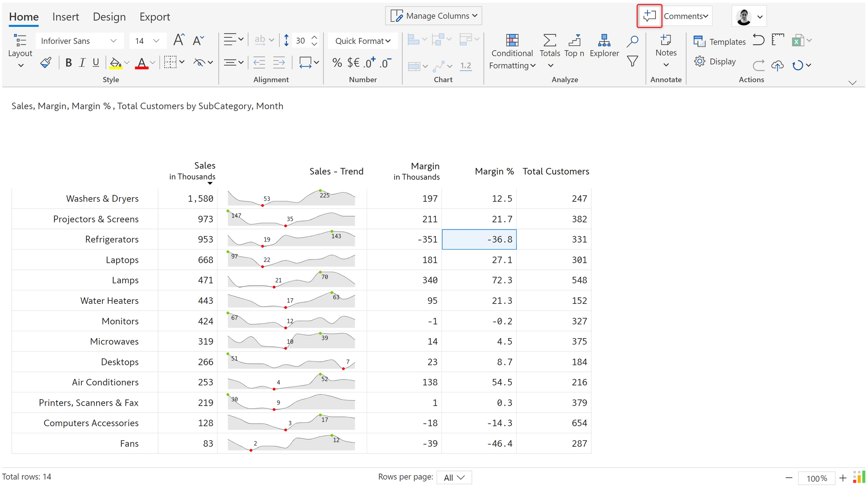The width and height of the screenshot is (868, 489).
Task: Click the red font color swatch
Action: (x=141, y=63)
